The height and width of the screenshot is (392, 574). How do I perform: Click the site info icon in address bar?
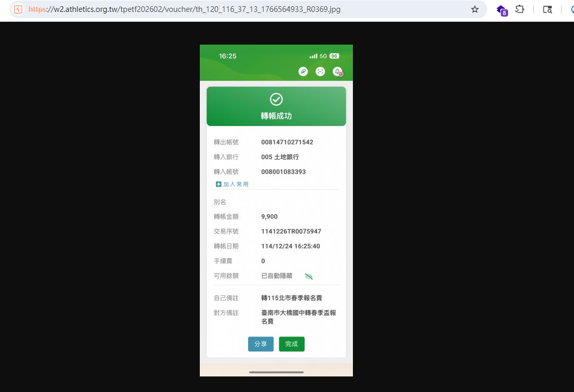pyautogui.click(x=18, y=9)
